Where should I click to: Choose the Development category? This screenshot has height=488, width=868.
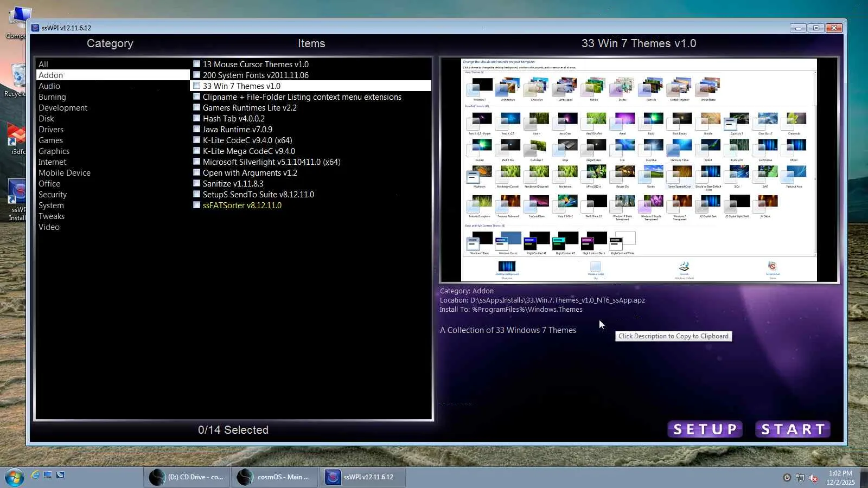113,108
